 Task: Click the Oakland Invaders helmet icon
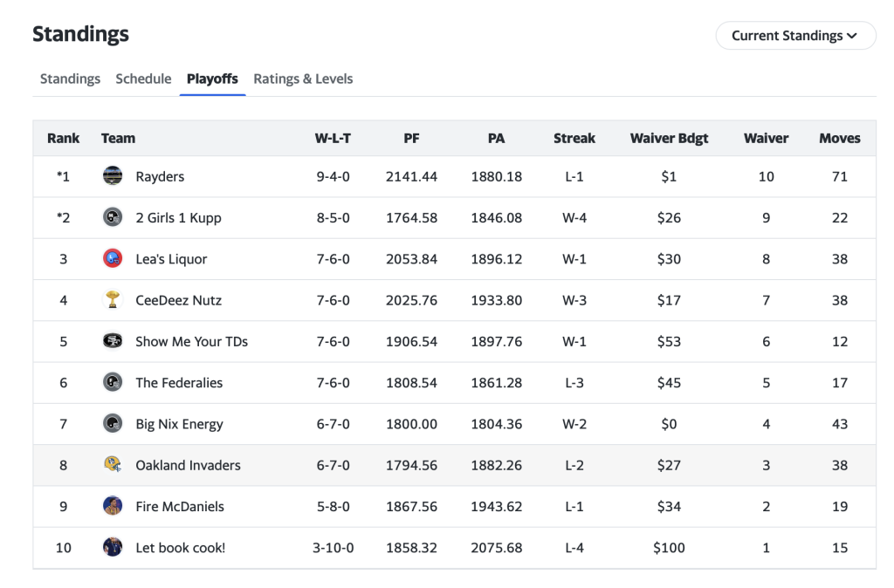tap(113, 465)
